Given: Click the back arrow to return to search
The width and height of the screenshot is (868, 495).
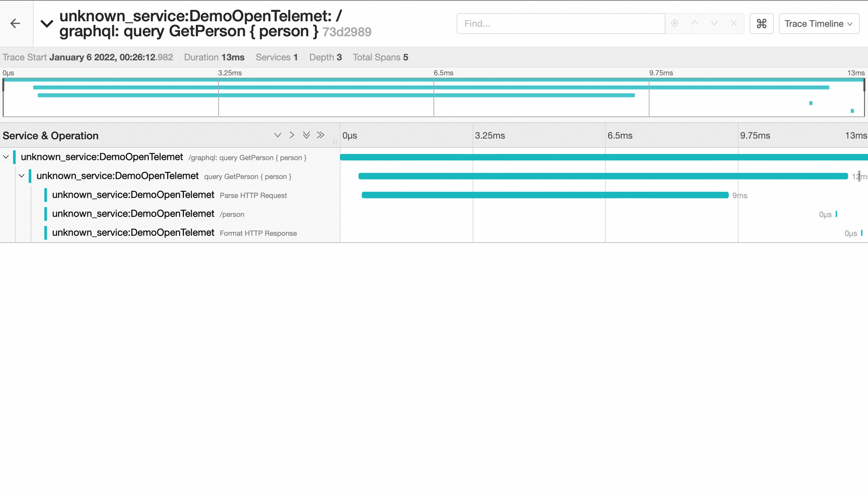Looking at the screenshot, I should 15,23.
